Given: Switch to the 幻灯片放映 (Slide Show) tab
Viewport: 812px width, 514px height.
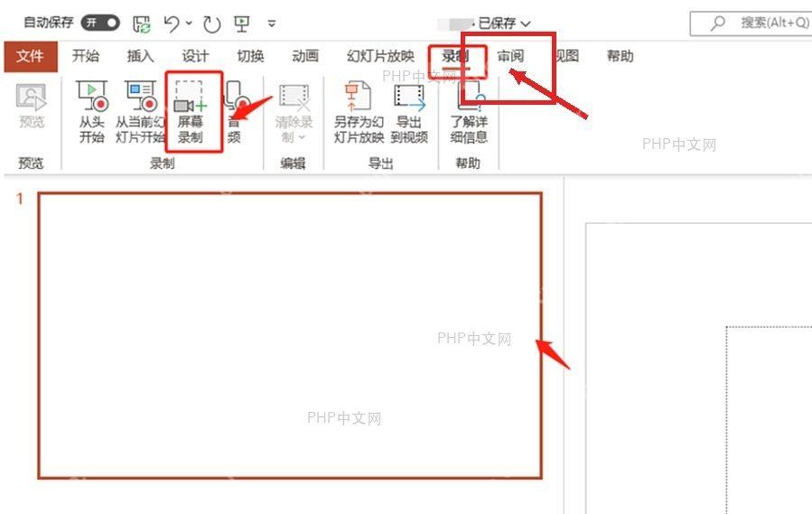Looking at the screenshot, I should coord(380,56).
